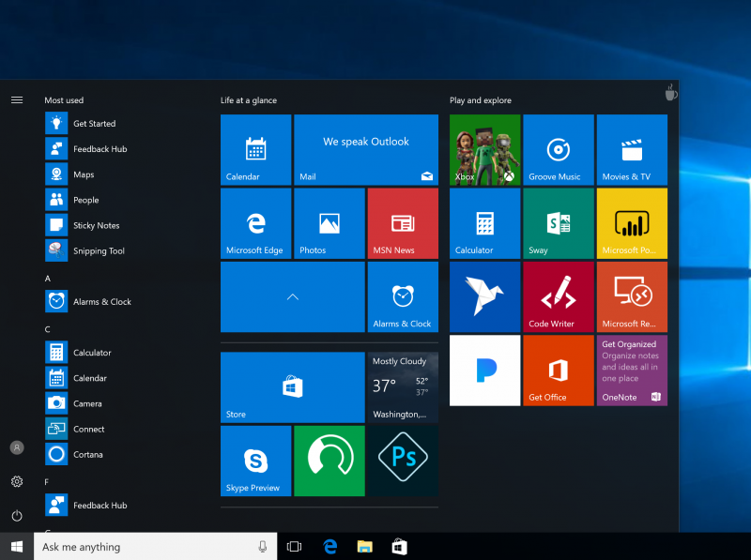Open the MSN News tile

403,223
